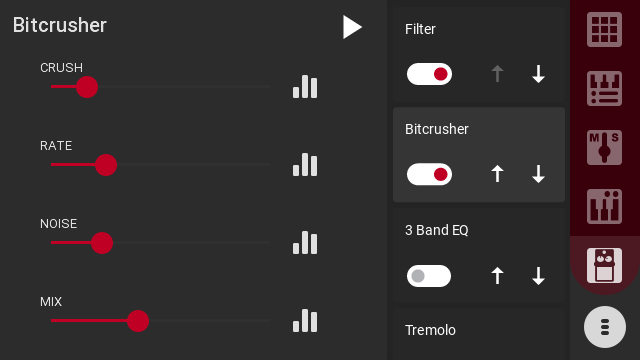Screen dimensions: 640x360
Task: Click the automation bars icon beside RATE
Action: (305, 164)
